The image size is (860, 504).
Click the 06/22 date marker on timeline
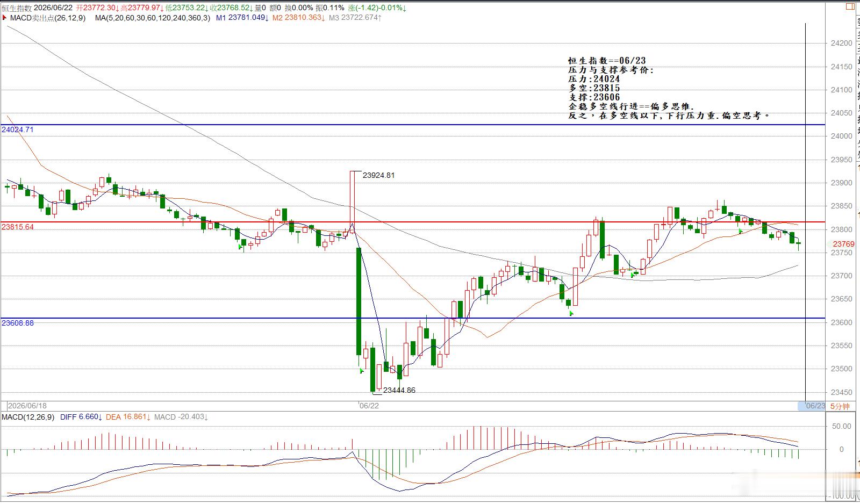click(369, 406)
